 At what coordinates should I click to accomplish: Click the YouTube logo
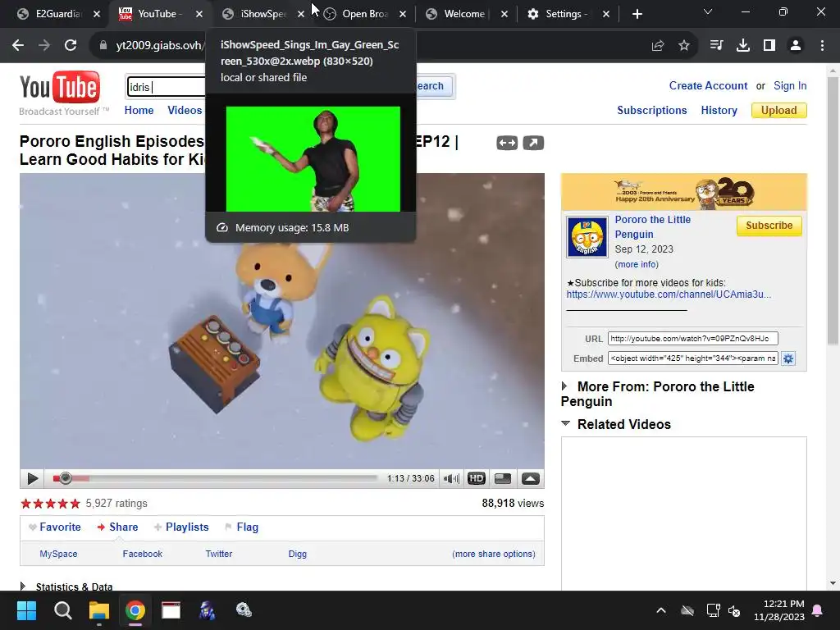[x=59, y=87]
